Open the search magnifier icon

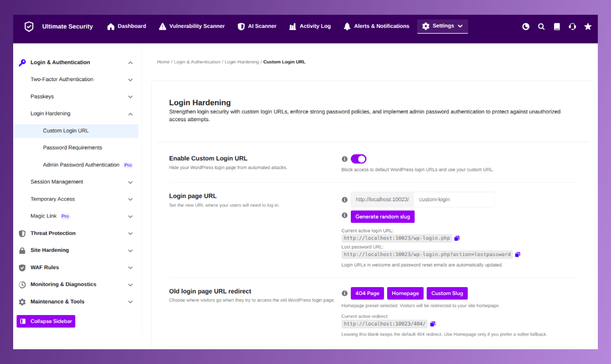coord(541,26)
